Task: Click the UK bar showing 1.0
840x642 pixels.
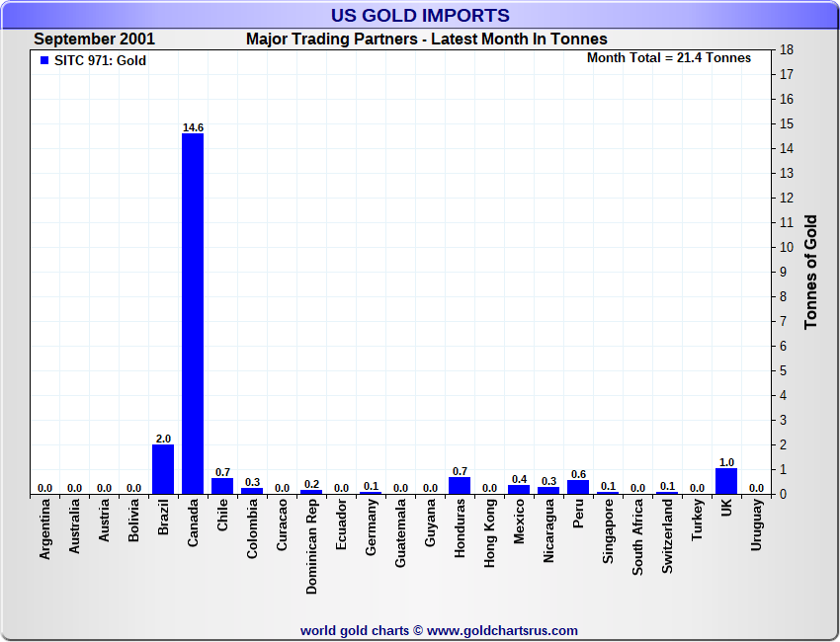Action: [x=726, y=481]
